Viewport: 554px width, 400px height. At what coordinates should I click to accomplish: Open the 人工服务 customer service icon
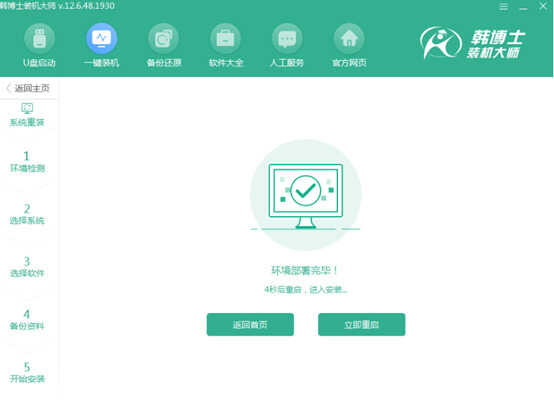pyautogui.click(x=287, y=39)
